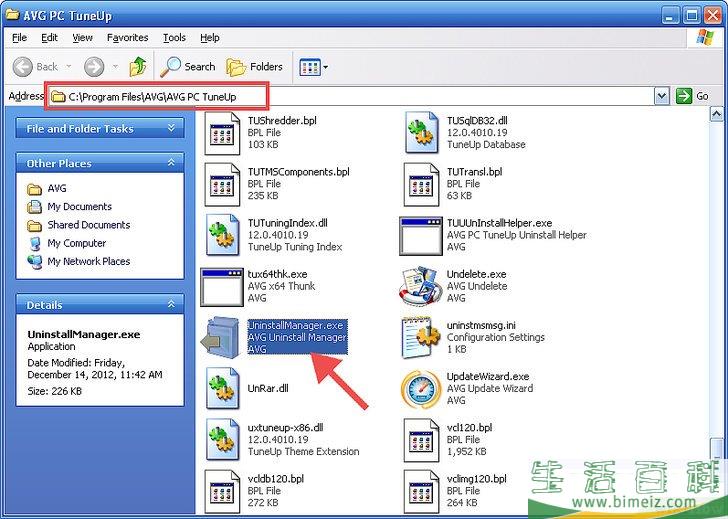Click the green Go button
Image resolution: width=728 pixels, height=519 pixels.
pos(684,96)
